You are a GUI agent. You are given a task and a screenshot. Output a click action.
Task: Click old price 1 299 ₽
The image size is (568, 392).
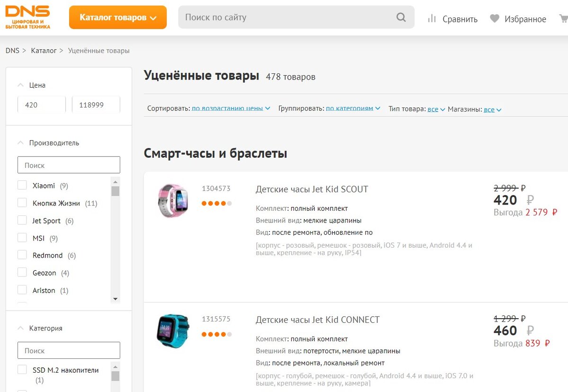(x=510, y=319)
